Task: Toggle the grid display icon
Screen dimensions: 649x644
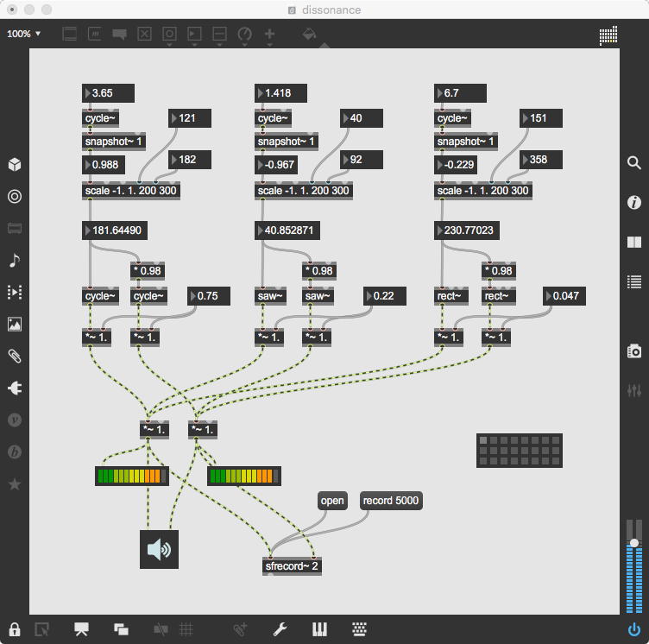Action: click(x=186, y=629)
